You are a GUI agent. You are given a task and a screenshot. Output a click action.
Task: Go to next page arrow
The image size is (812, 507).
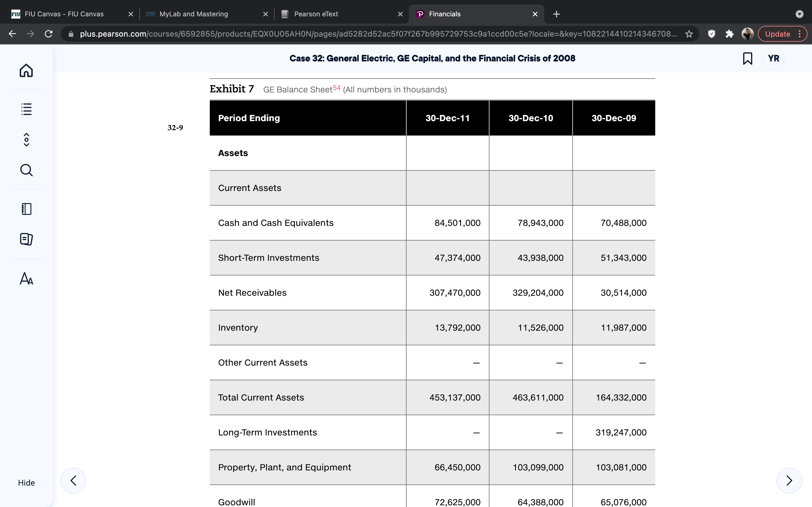pos(789,480)
